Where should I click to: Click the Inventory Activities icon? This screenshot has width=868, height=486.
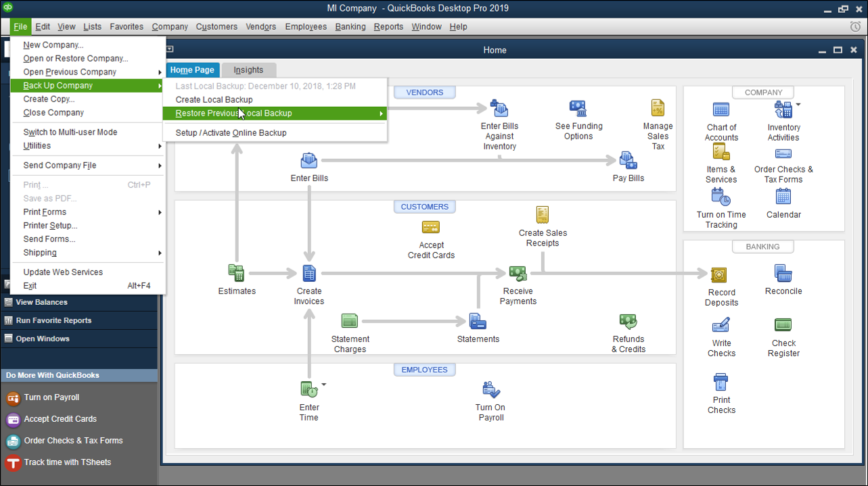(783, 110)
